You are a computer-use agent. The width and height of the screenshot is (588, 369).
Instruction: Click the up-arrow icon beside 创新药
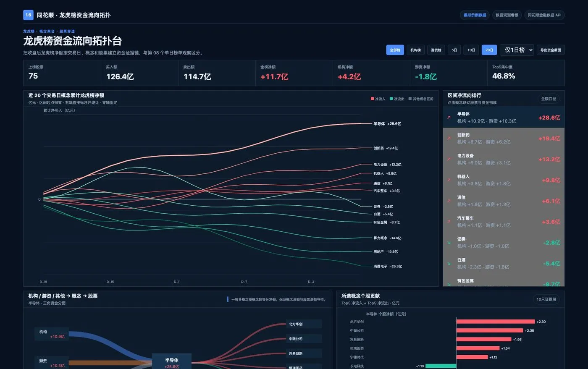pyautogui.click(x=449, y=138)
